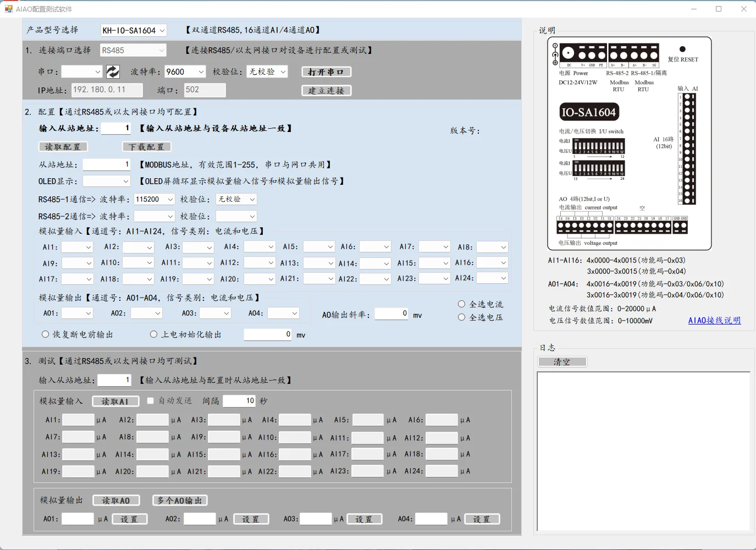The height and width of the screenshot is (550, 756).
Task: Click the 读取AO button
Action: coord(116,501)
